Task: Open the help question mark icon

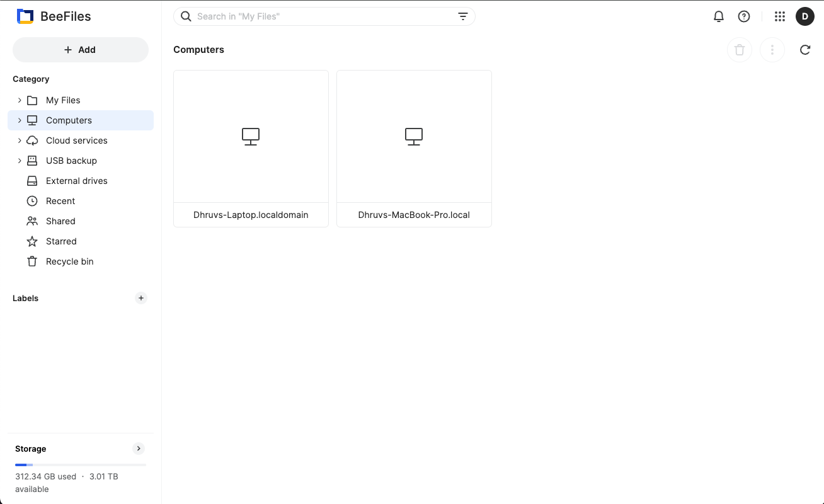Action: pos(744,16)
